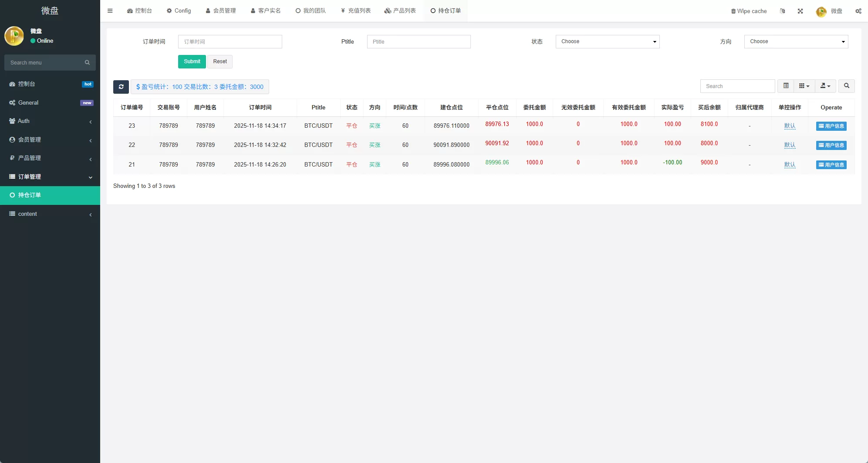Image resolution: width=868 pixels, height=463 pixels.
Task: Open the 方向 Choose dropdown
Action: 796,42
